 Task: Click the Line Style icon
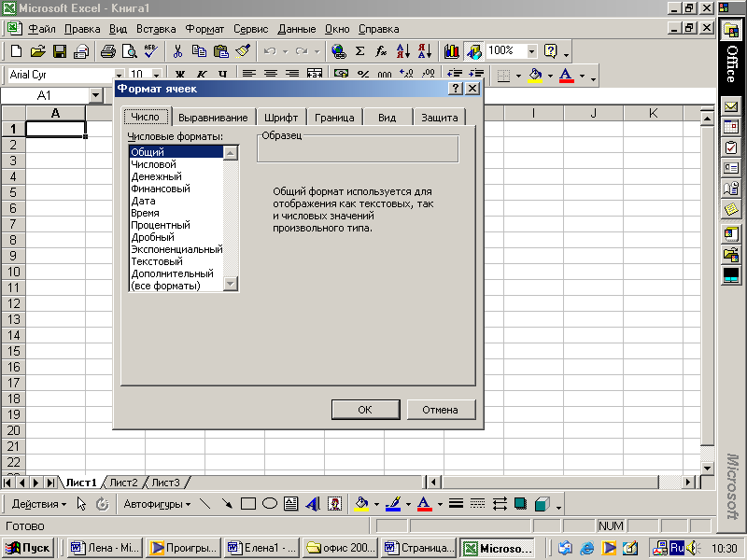coord(456,504)
